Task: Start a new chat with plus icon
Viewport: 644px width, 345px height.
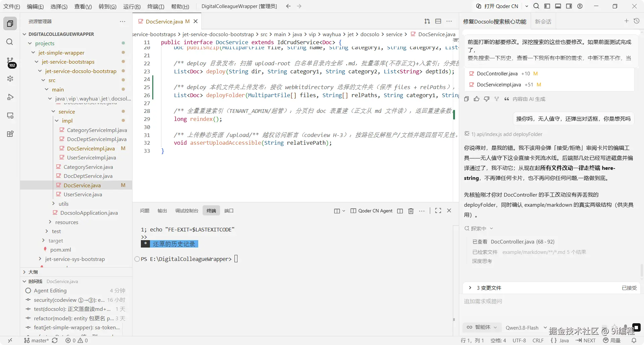Action: pos(626,21)
